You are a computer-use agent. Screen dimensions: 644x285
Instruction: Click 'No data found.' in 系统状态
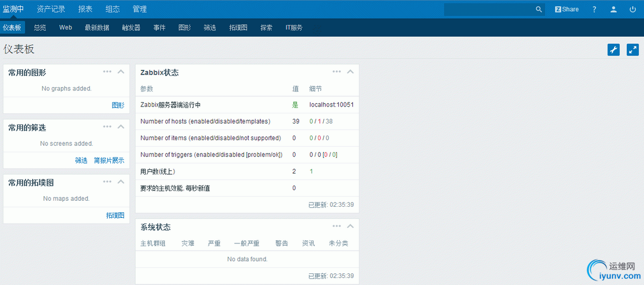pos(247,259)
